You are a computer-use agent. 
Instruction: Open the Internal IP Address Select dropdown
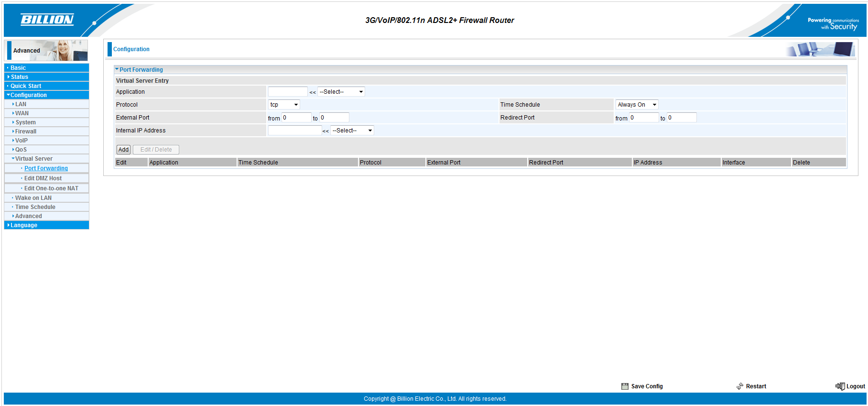point(352,131)
